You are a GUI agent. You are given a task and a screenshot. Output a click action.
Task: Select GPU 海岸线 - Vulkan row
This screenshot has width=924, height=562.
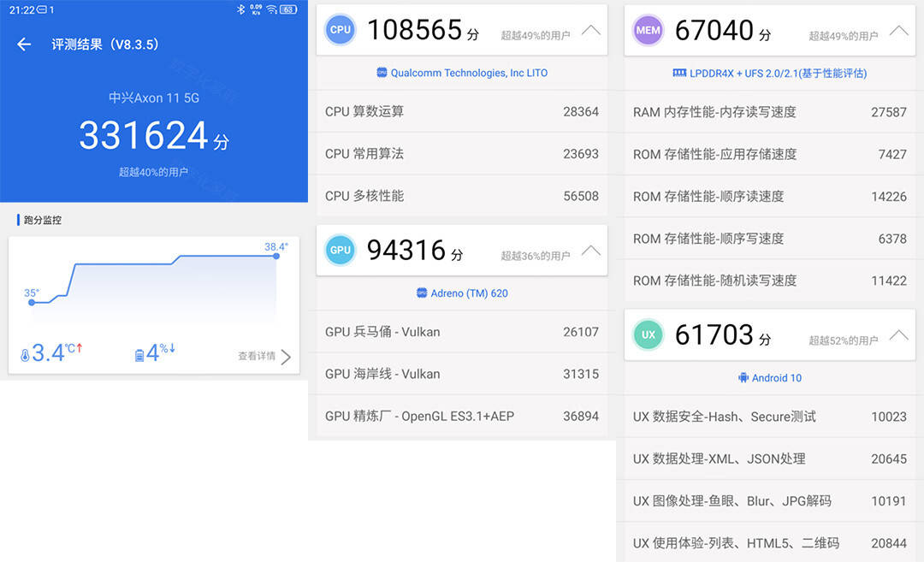tap(462, 374)
